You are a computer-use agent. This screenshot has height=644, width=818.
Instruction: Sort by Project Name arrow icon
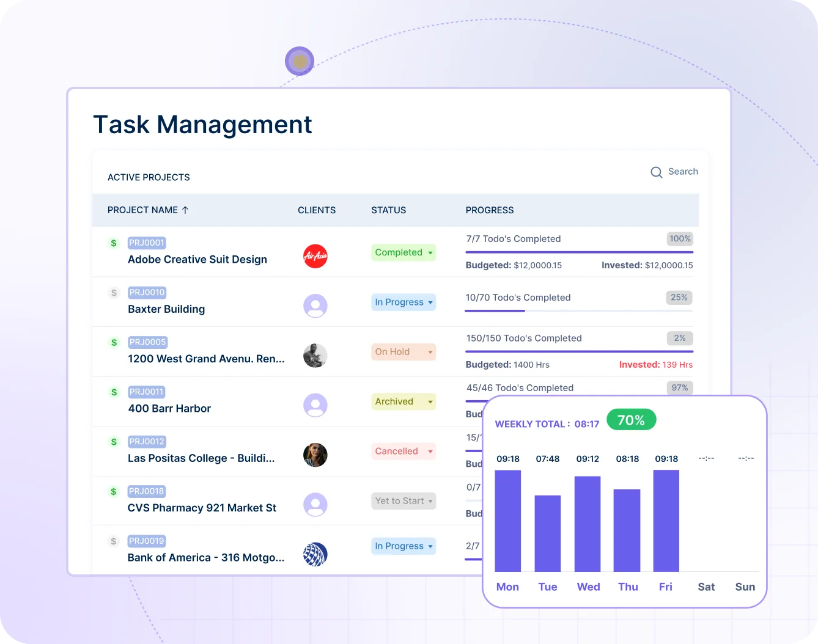coord(185,210)
